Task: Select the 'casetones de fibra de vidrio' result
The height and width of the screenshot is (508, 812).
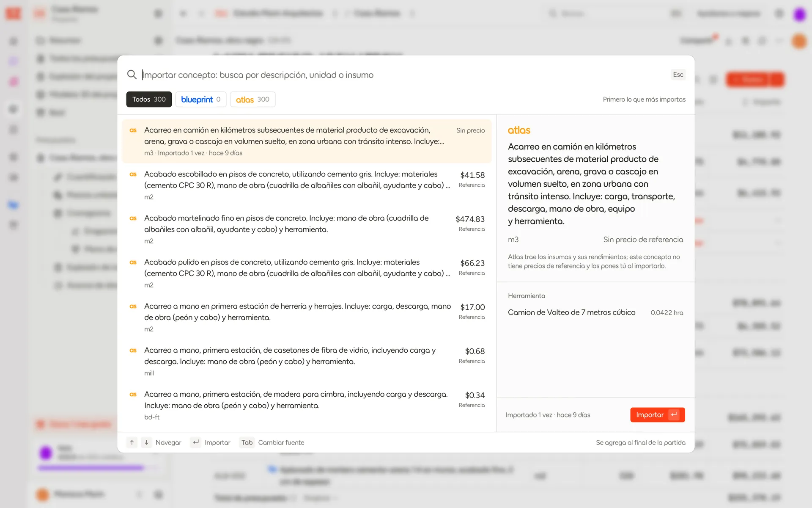Action: [307, 361]
